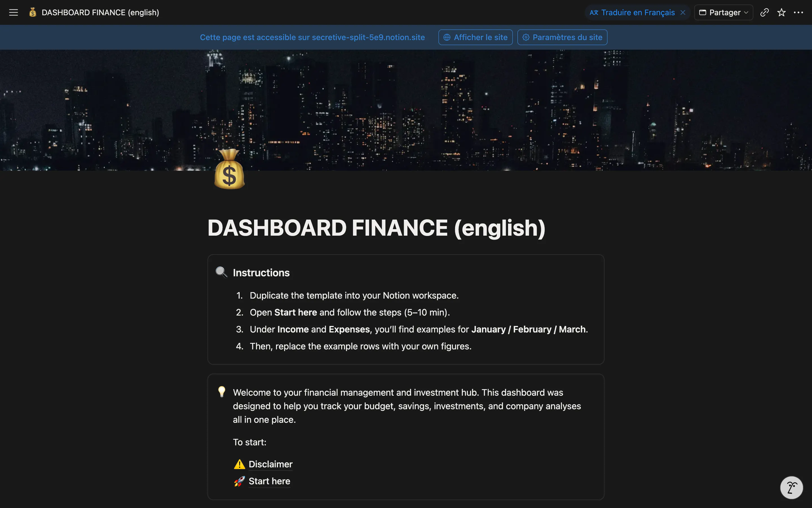Image resolution: width=812 pixels, height=508 pixels.
Task: Click the rocket icon beside Start here
Action: tap(239, 481)
